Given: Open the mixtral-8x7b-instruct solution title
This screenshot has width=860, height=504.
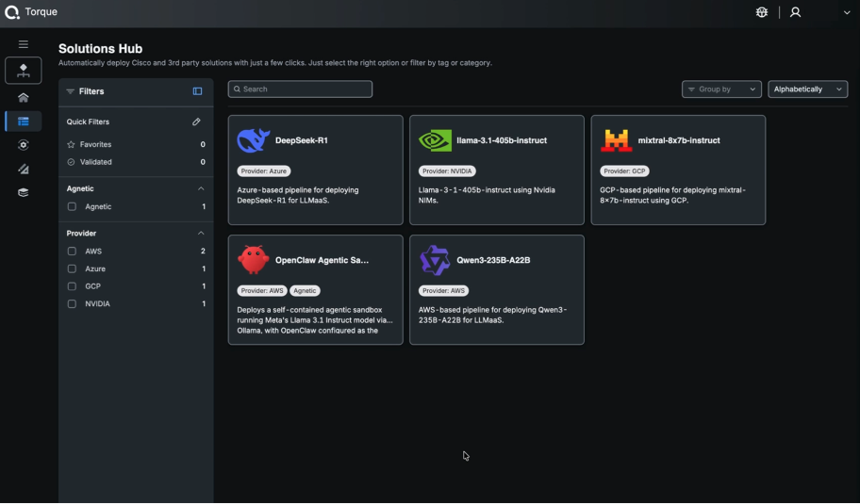Looking at the screenshot, I should (678, 140).
